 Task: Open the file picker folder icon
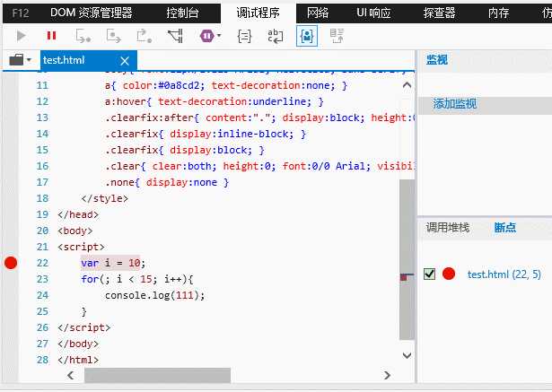16,60
